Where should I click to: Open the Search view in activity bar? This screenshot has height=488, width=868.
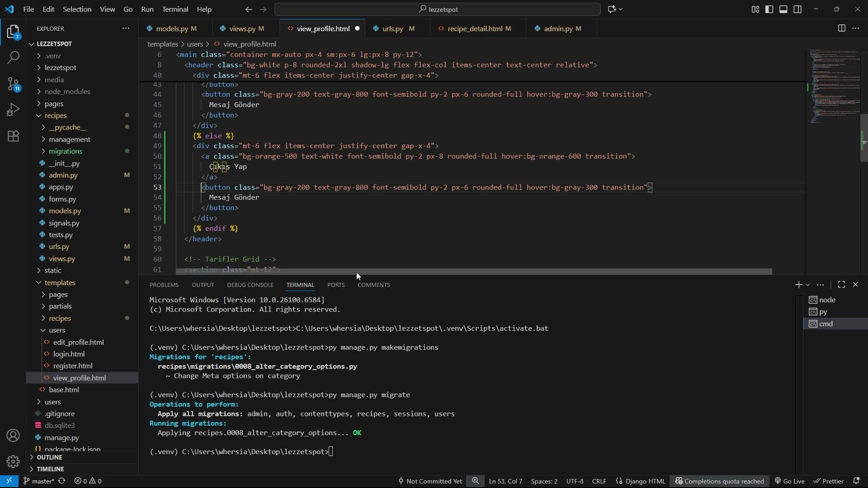click(x=13, y=57)
